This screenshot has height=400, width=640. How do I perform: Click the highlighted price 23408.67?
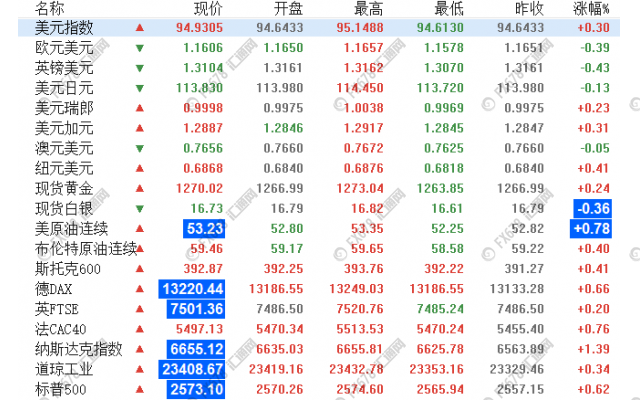(x=192, y=369)
